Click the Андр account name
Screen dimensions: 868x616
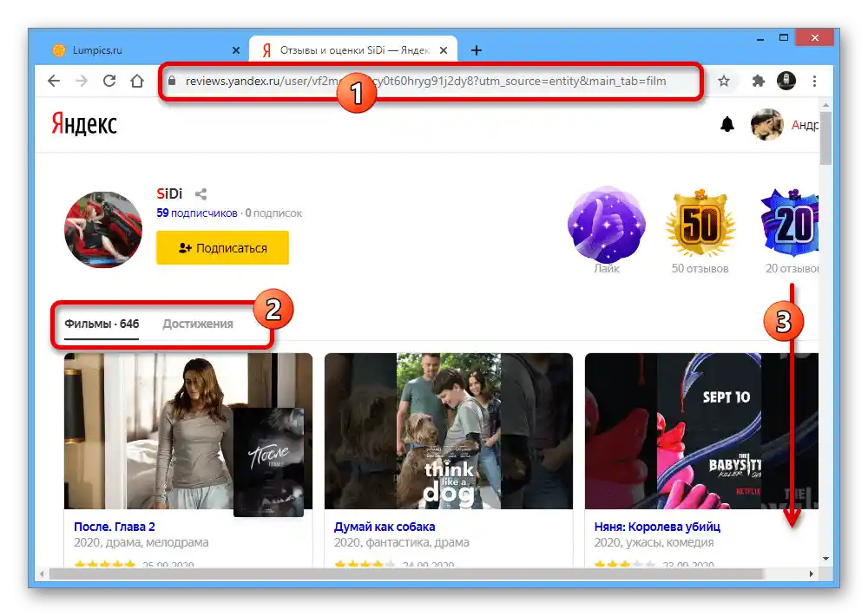805,125
